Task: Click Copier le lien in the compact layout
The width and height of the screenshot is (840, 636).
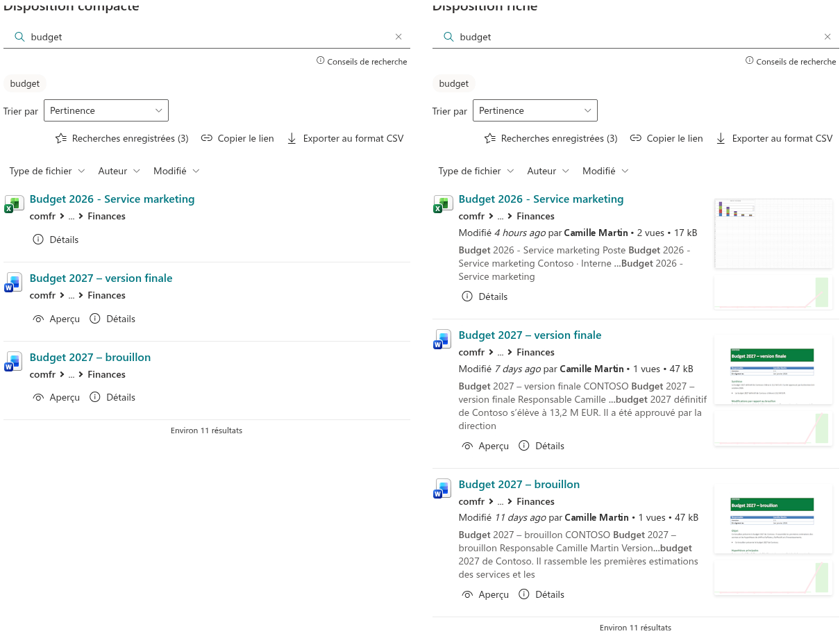Action: pyautogui.click(x=237, y=138)
